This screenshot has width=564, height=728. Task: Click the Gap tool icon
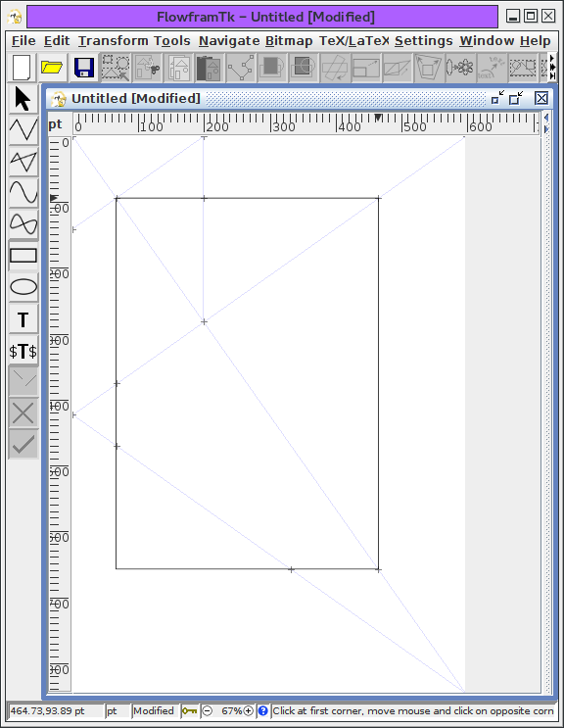pyautogui.click(x=23, y=382)
